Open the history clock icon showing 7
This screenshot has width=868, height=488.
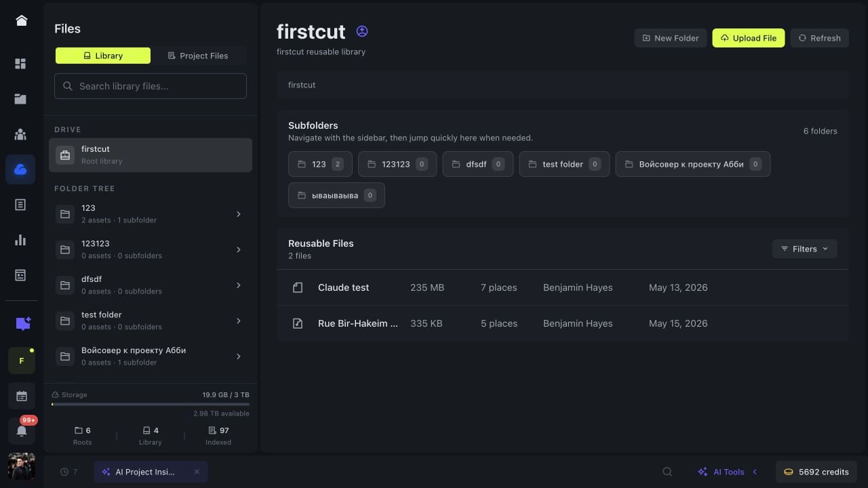pyautogui.click(x=68, y=472)
